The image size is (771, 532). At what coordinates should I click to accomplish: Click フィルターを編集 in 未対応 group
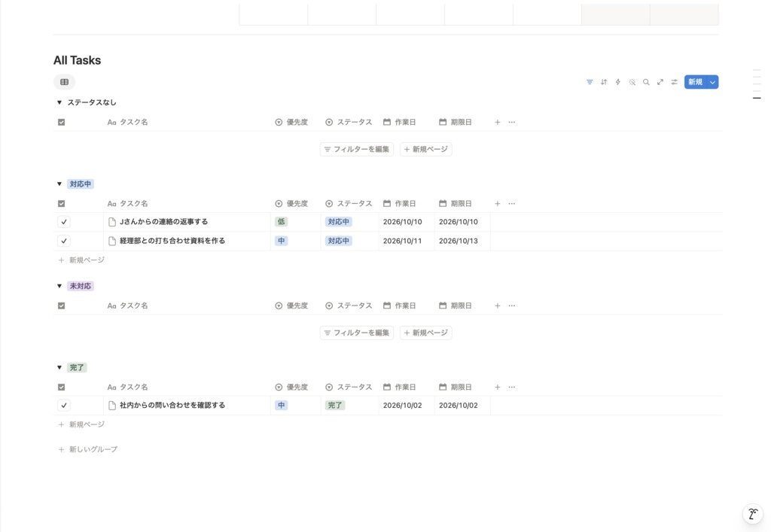coord(356,333)
